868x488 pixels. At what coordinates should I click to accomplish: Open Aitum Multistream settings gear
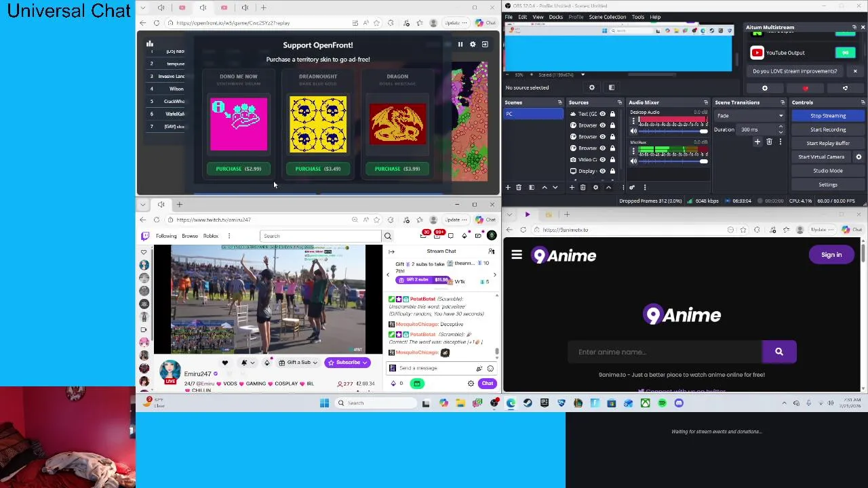coord(765,88)
